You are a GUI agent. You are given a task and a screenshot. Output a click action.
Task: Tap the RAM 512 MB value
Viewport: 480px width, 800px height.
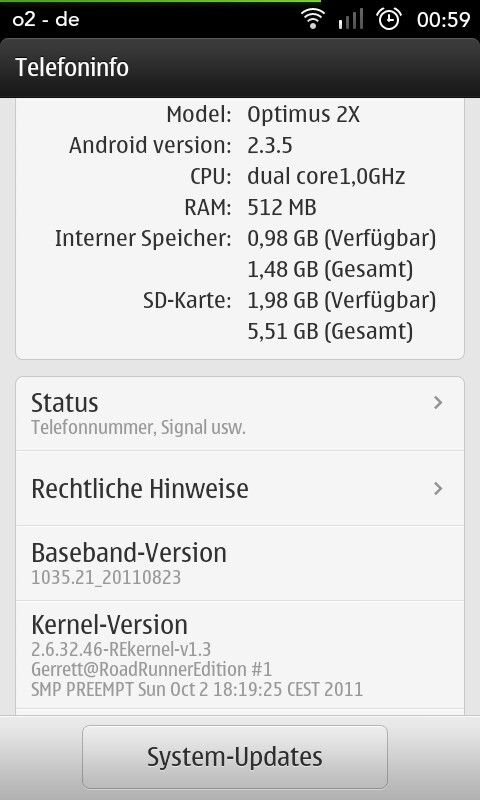coord(282,208)
